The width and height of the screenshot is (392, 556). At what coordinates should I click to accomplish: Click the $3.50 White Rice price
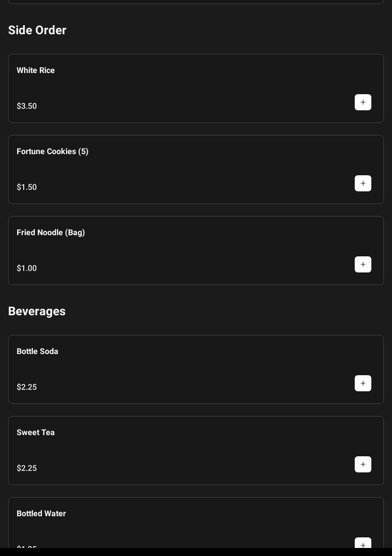tap(27, 106)
